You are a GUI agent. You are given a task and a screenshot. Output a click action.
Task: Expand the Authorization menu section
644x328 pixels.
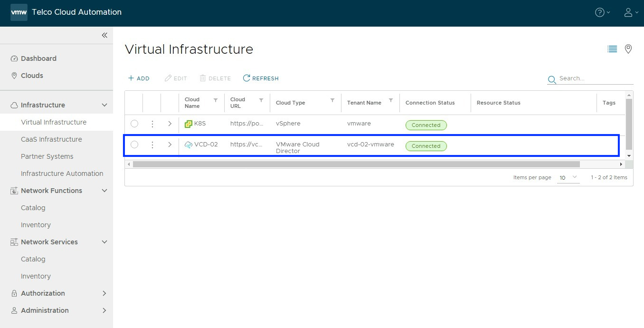tap(104, 293)
